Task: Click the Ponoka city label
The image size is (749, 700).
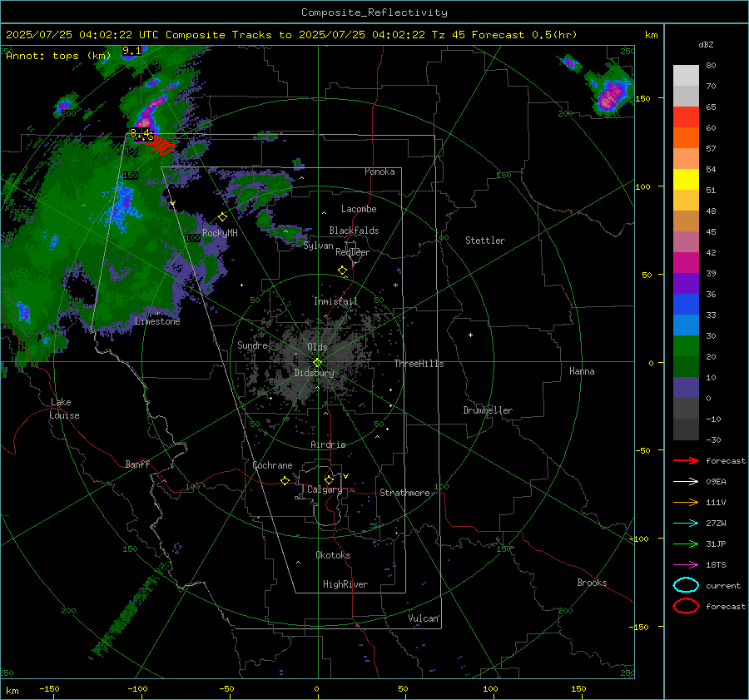Action: pyautogui.click(x=379, y=171)
